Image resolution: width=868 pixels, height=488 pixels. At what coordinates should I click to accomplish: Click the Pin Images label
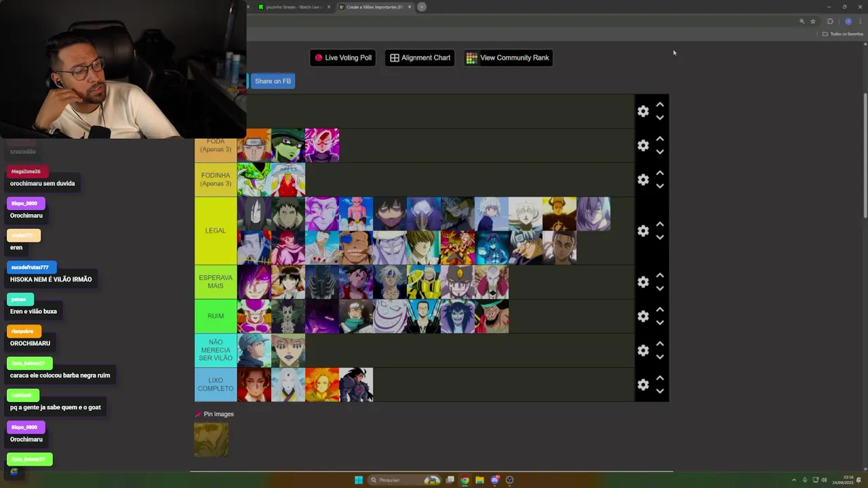(x=218, y=414)
